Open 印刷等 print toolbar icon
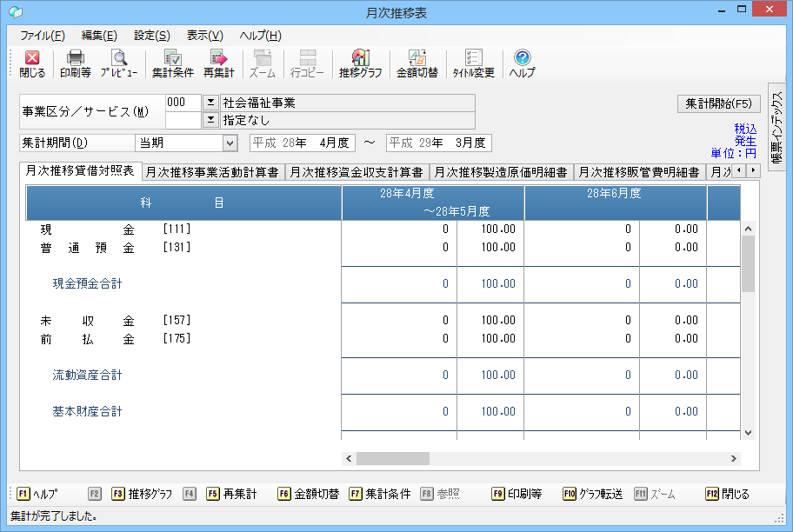The image size is (793, 532). 75,63
